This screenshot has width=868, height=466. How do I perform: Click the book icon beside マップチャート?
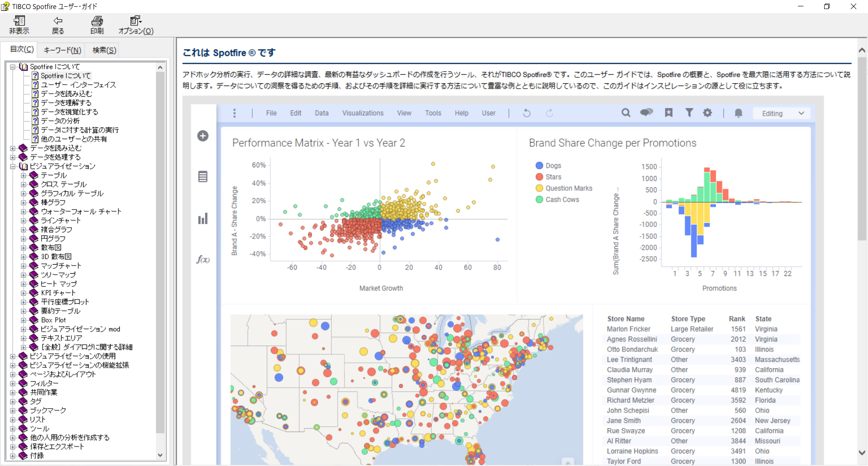[x=34, y=266]
